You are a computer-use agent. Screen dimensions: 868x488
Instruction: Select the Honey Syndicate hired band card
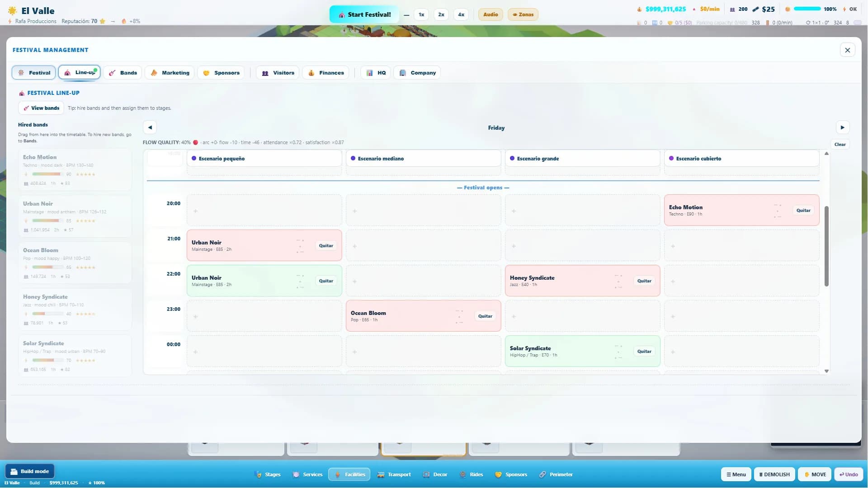[75, 310]
